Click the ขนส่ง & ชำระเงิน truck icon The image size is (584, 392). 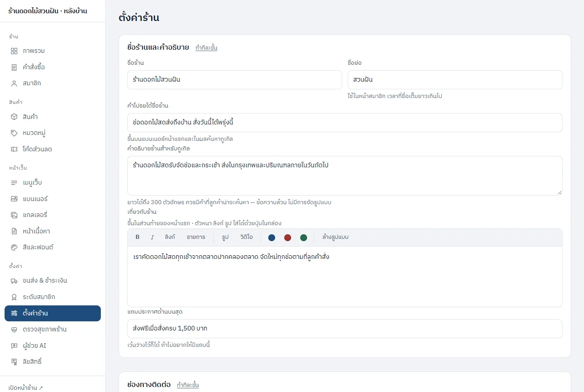point(14,280)
